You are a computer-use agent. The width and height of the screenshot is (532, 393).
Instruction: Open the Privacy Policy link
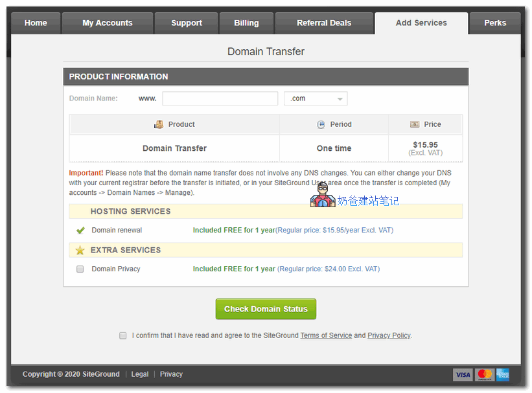[389, 335]
